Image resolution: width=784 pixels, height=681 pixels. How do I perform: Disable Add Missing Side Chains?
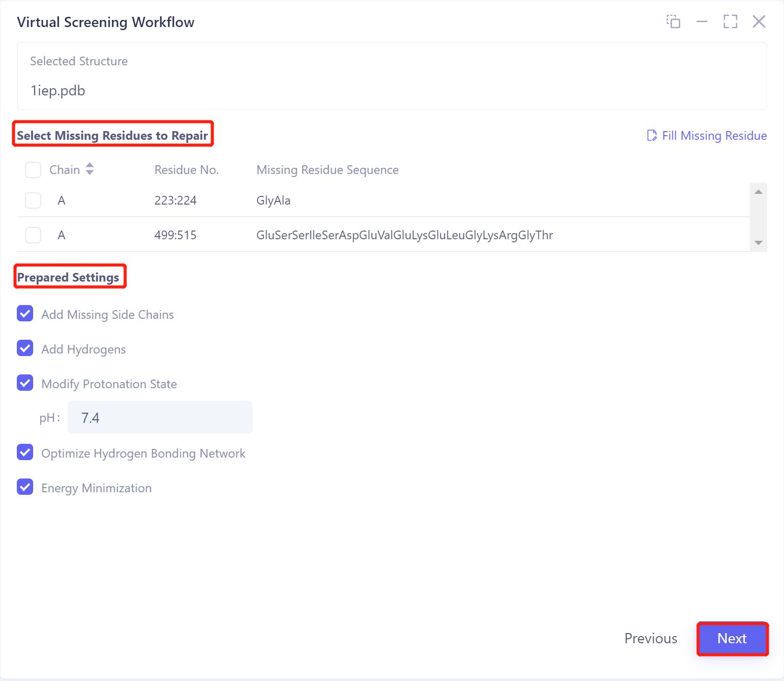click(x=24, y=313)
